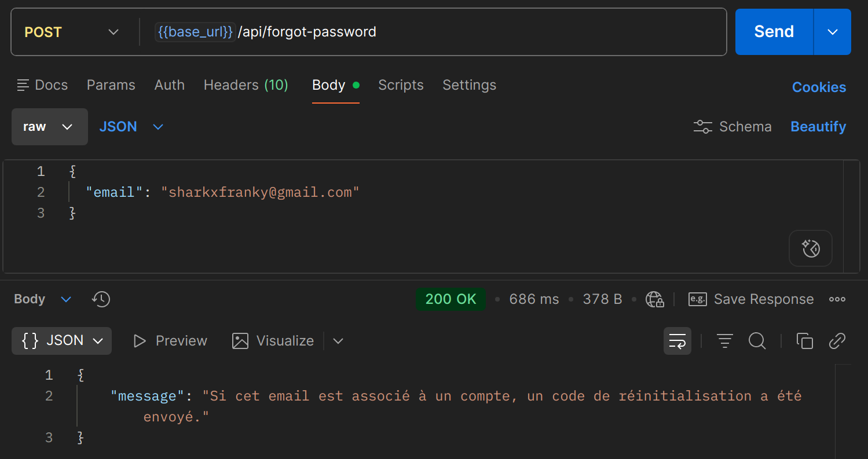Switch to the Visualize response view
This screenshot has width=868, height=459.
point(273,341)
